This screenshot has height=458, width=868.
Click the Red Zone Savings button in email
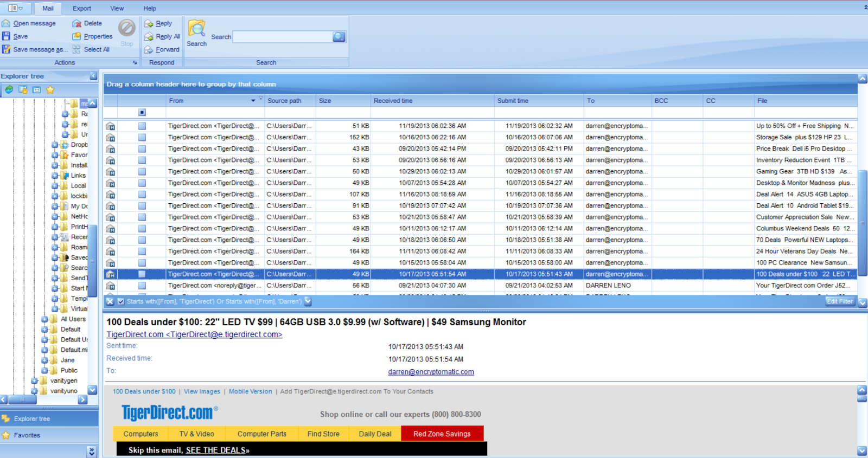click(x=442, y=434)
